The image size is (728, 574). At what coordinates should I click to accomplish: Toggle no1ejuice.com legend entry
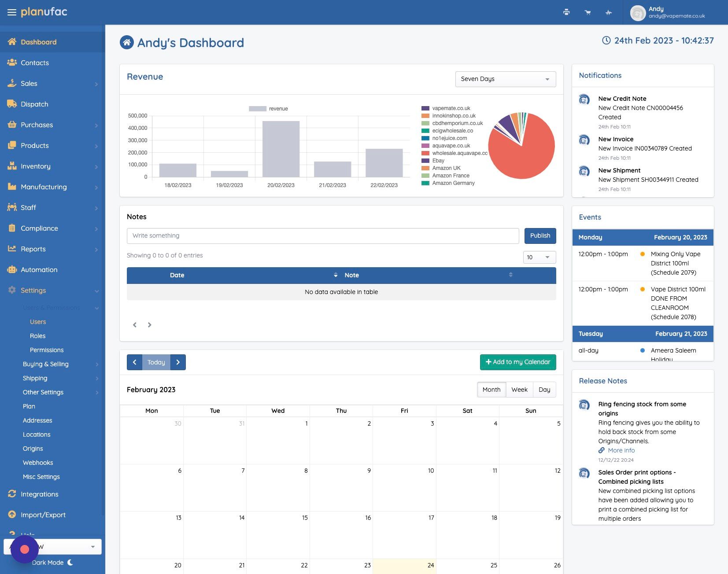tap(444, 138)
